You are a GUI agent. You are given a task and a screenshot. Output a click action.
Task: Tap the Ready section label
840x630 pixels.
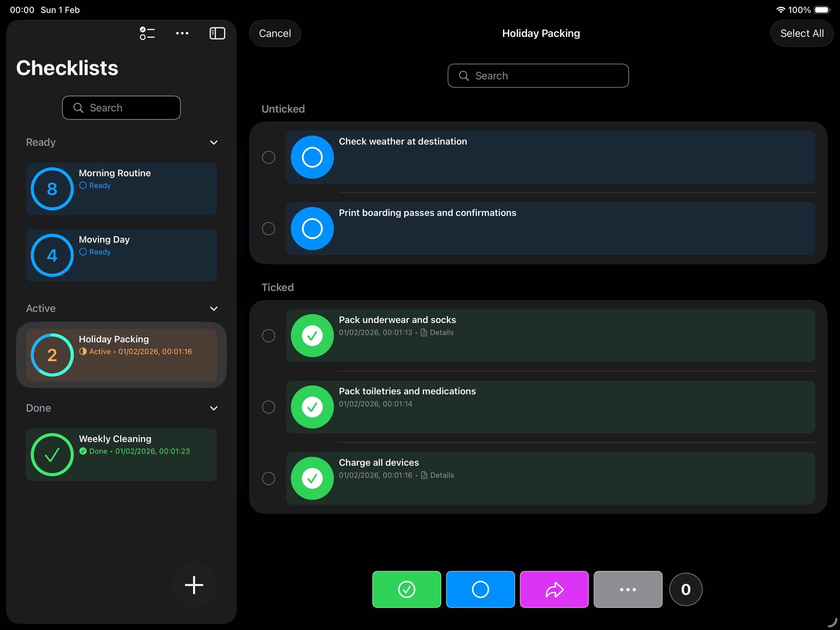pyautogui.click(x=41, y=142)
